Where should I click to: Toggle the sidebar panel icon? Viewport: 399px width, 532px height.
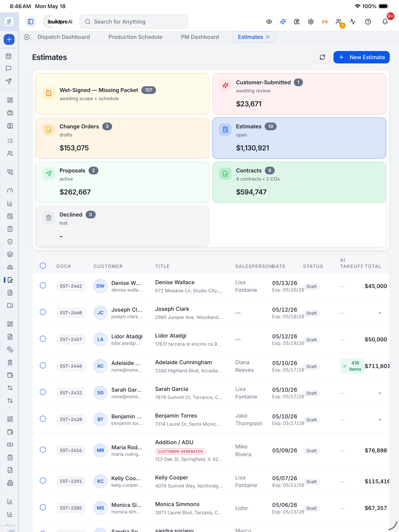tap(31, 22)
